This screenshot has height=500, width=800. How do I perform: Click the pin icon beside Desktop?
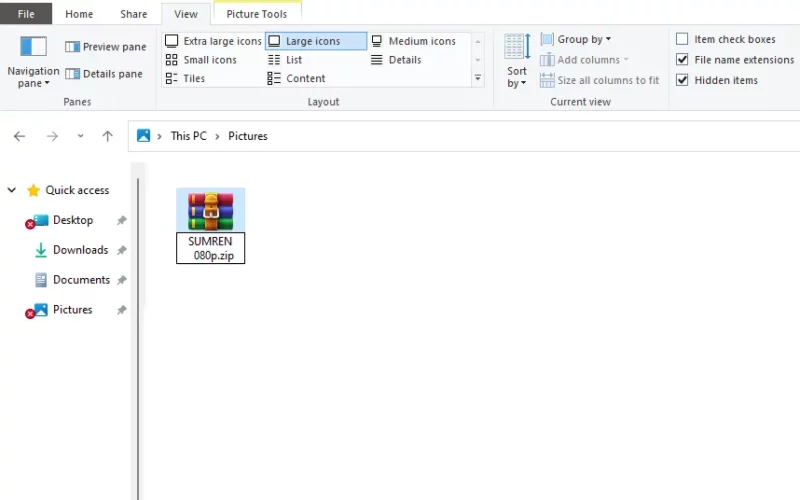tap(121, 220)
